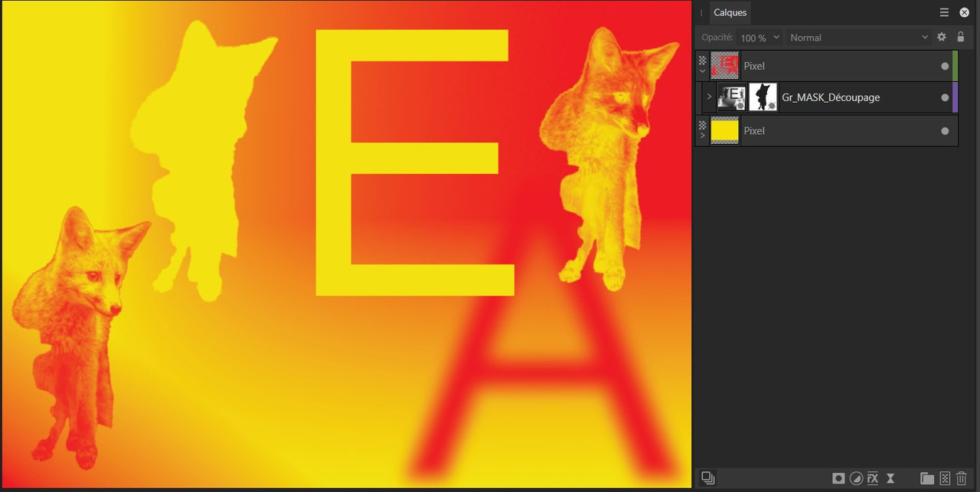Toggle visibility of top Pixel layer
The image size is (980, 492).
945,67
